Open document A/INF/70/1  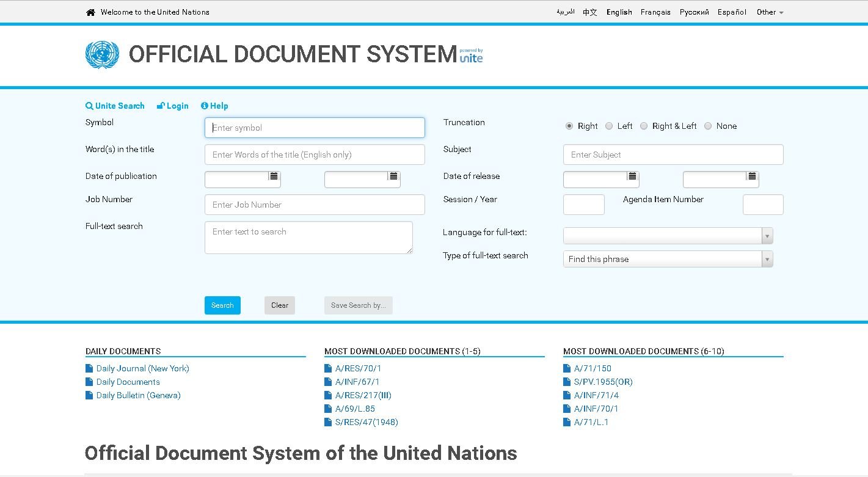pos(596,409)
